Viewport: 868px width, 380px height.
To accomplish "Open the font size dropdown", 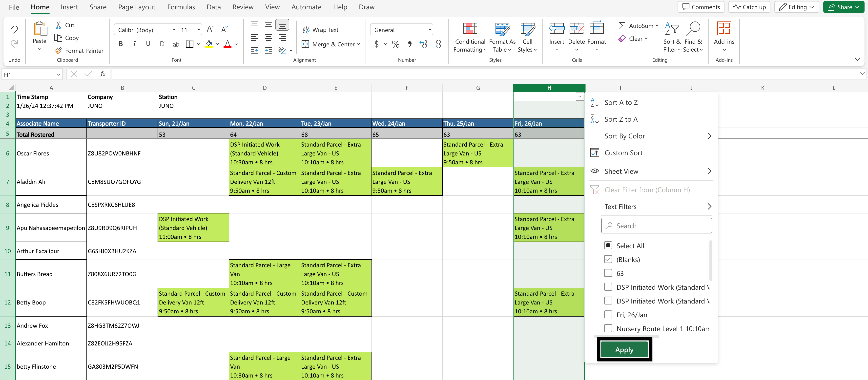I will click(199, 30).
